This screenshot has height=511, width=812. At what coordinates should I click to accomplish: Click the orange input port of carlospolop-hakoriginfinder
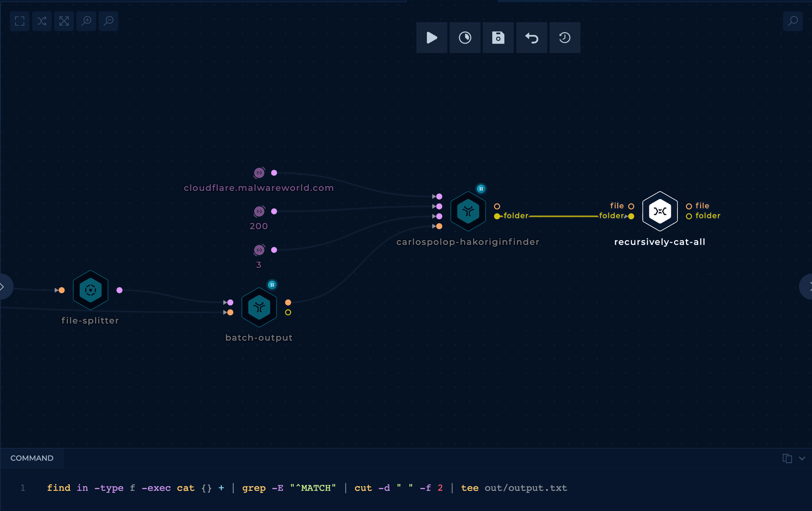tap(439, 226)
